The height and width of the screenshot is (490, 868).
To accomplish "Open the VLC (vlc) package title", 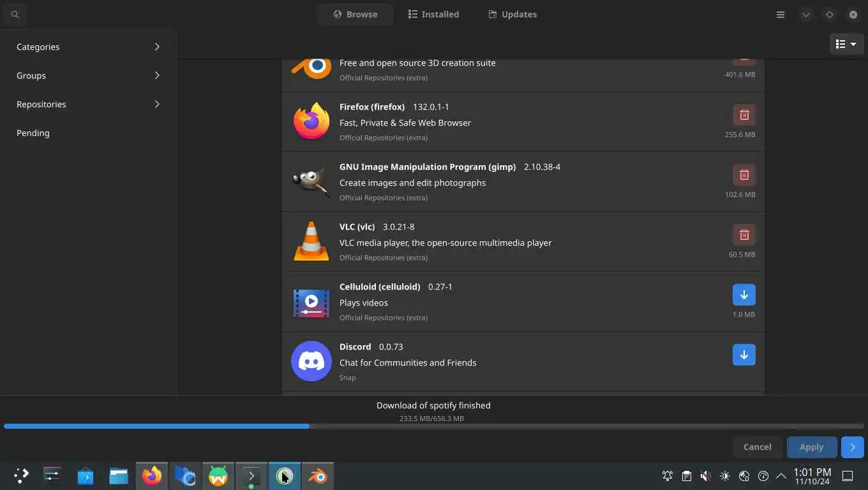I will 357,226.
